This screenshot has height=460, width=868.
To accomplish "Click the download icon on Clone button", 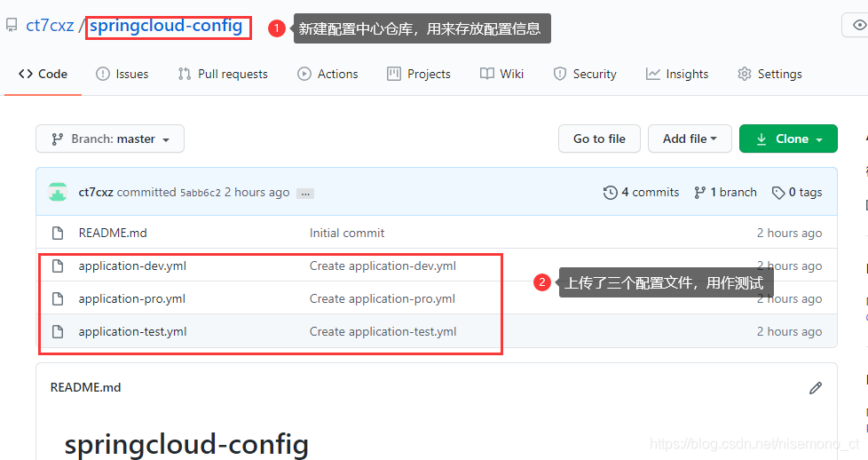I will (x=761, y=139).
